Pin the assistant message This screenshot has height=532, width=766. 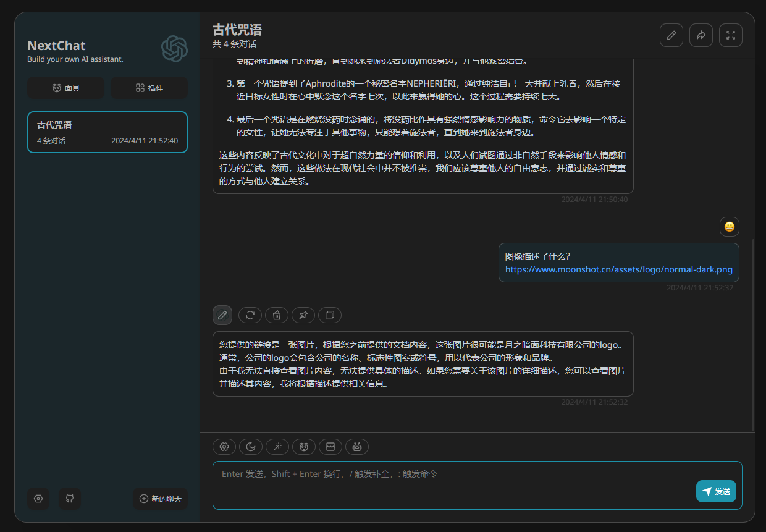[x=303, y=315]
